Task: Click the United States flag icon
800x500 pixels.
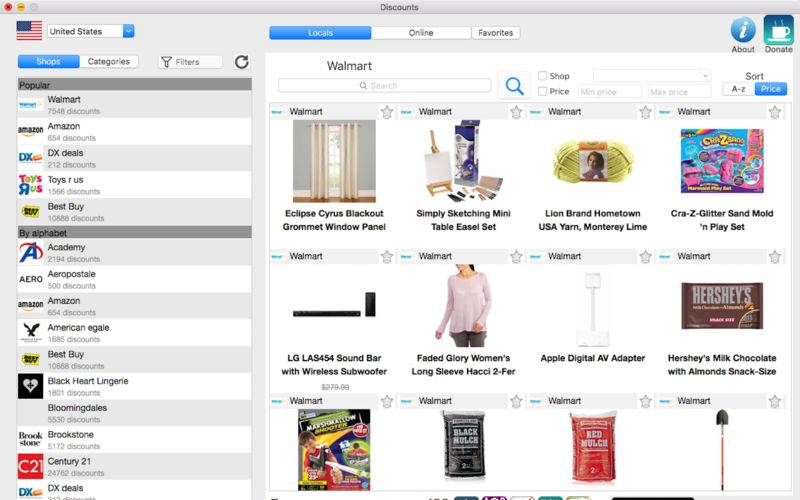Action: [29, 31]
